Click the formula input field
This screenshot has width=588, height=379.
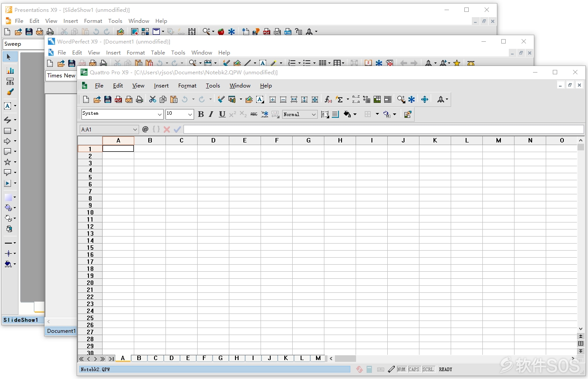tap(384, 129)
